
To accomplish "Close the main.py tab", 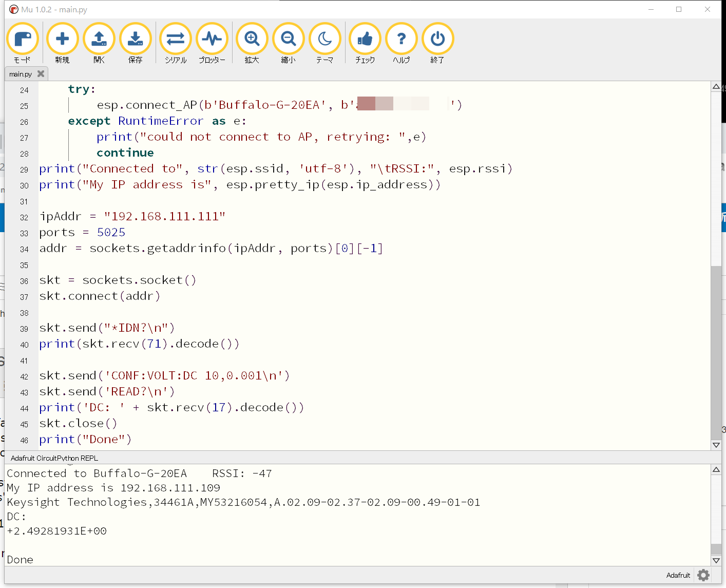I will [x=41, y=74].
